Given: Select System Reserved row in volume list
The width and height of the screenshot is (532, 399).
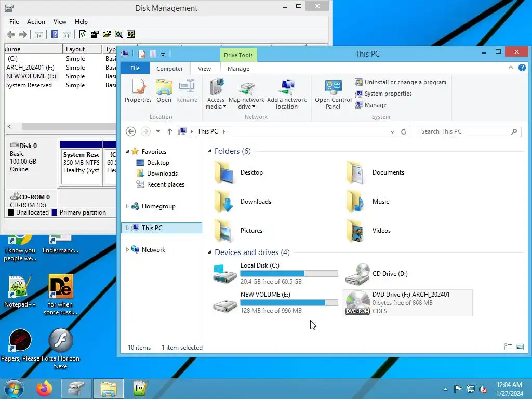Looking at the screenshot, I should click(x=29, y=85).
